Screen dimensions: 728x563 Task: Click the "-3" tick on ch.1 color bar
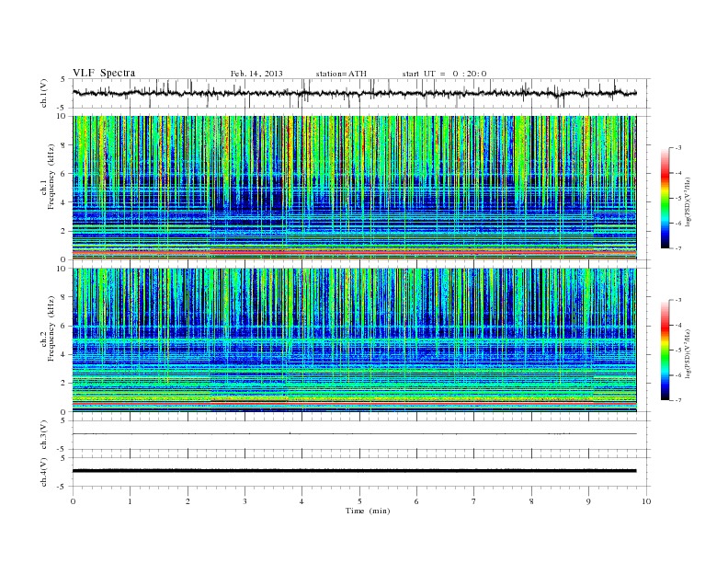[678, 148]
